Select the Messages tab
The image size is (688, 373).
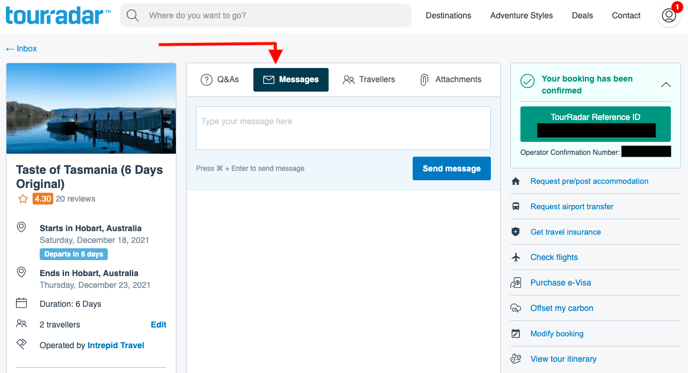click(291, 80)
